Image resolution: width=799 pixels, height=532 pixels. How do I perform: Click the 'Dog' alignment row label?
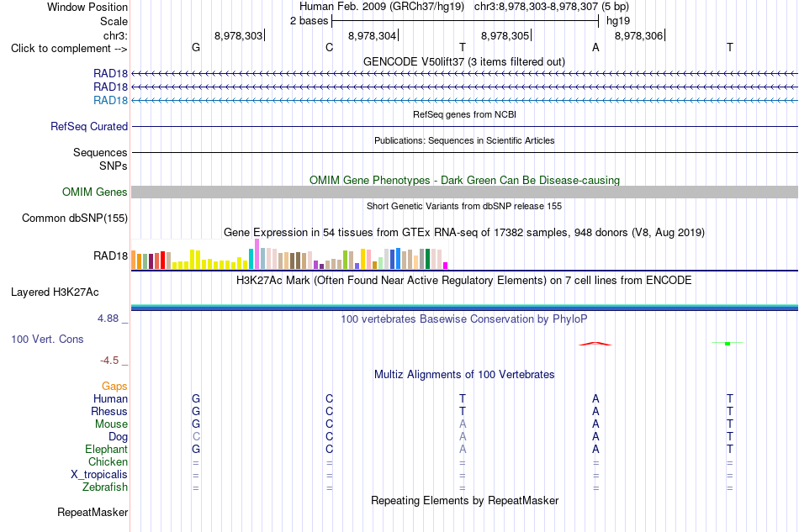[119, 437]
